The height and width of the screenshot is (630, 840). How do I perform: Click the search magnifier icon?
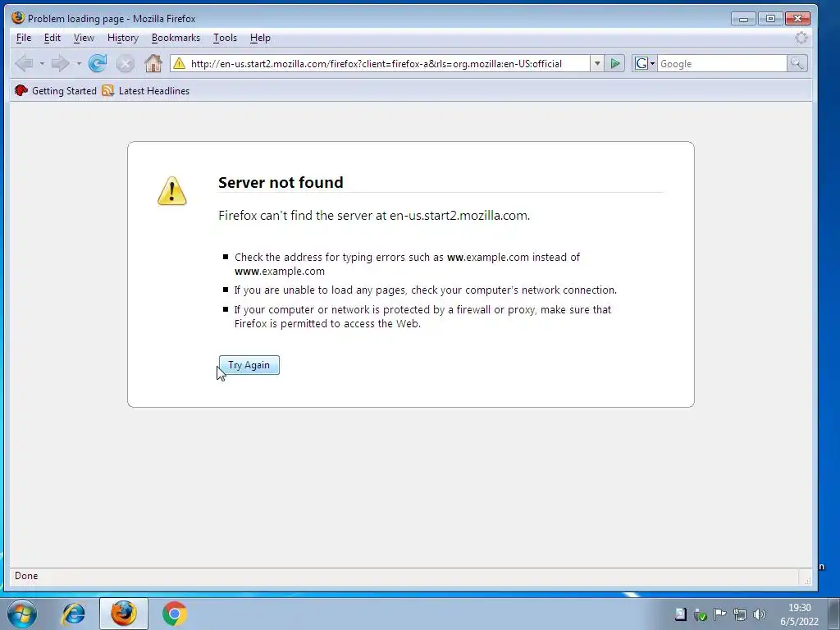click(x=797, y=64)
